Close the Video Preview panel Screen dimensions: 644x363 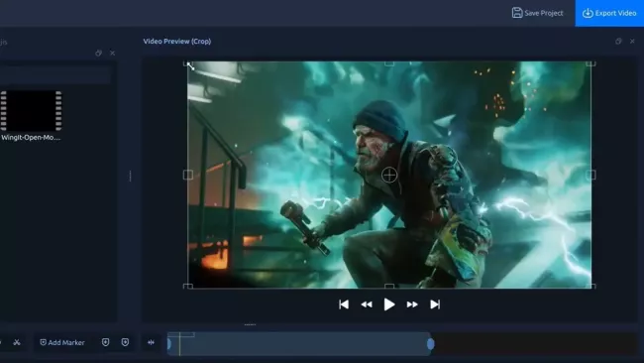632,41
